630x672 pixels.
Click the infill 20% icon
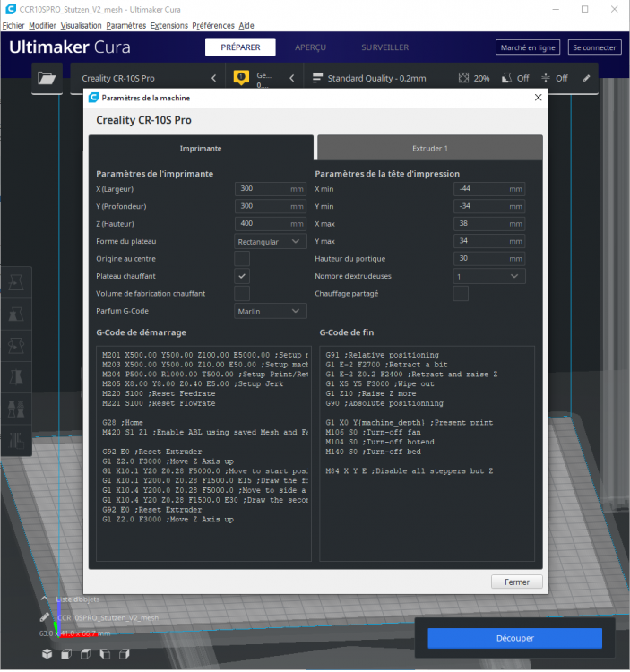pyautogui.click(x=463, y=78)
